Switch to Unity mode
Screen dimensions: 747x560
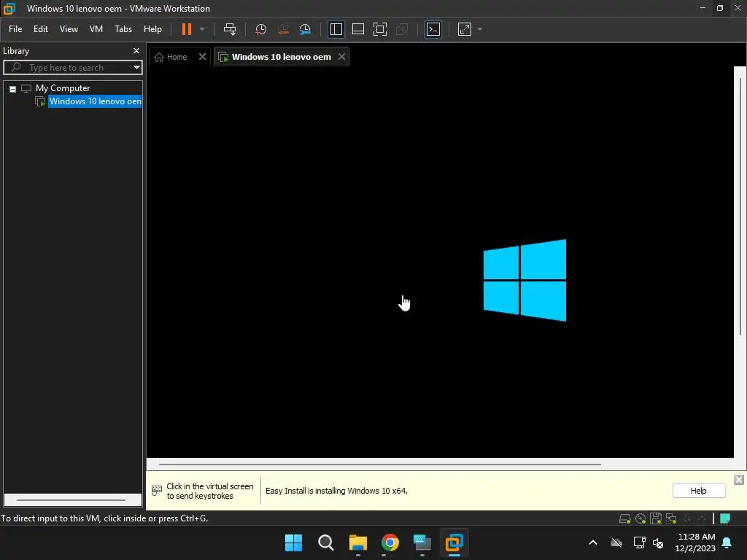pyautogui.click(x=402, y=29)
